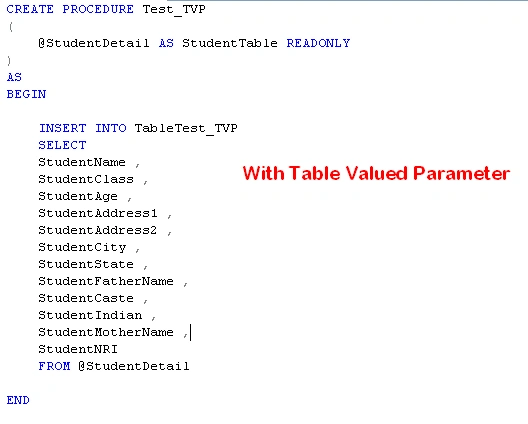Click the StudentAddress1 column
This screenshot has width=528, height=424.
click(x=98, y=213)
